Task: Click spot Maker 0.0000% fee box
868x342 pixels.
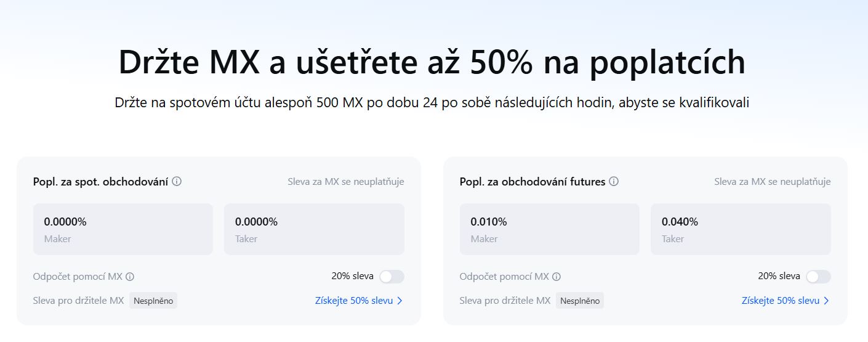Action: [x=123, y=229]
